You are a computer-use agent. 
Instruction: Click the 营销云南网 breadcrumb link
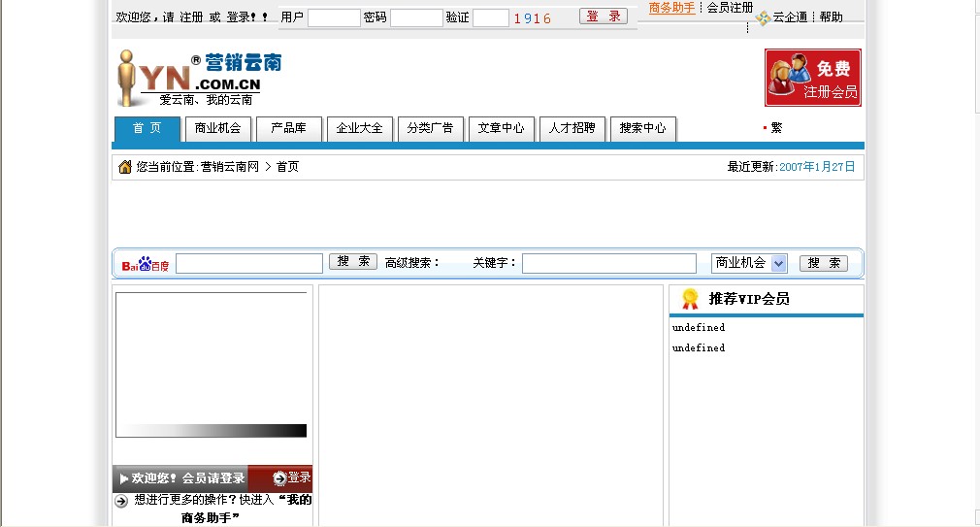229,167
